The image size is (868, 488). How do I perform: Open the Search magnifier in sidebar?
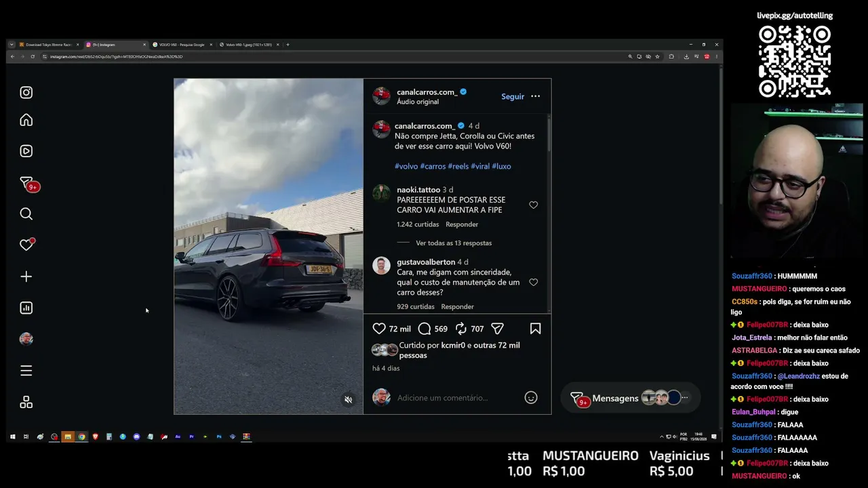coord(26,214)
